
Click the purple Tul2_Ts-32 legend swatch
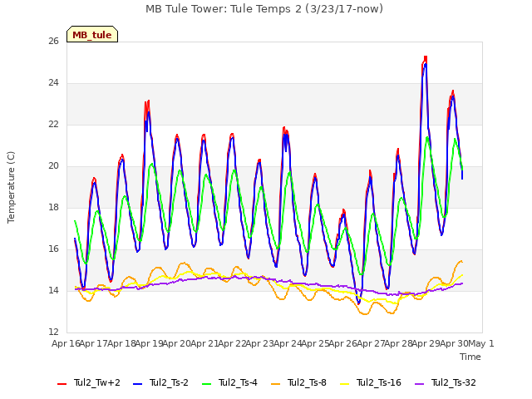pos(419,384)
